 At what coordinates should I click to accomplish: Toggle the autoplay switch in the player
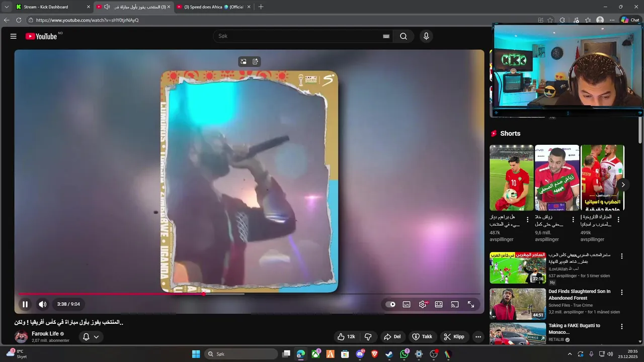[x=390, y=304]
